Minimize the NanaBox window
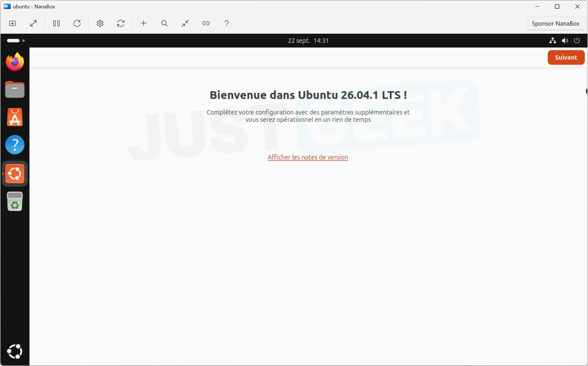This screenshot has width=588, height=366. click(537, 6)
